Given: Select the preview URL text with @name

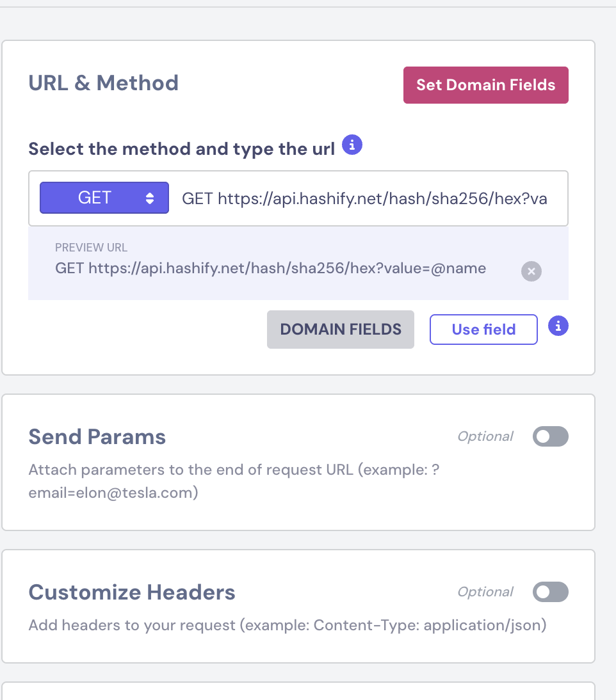Looking at the screenshot, I should (x=270, y=268).
